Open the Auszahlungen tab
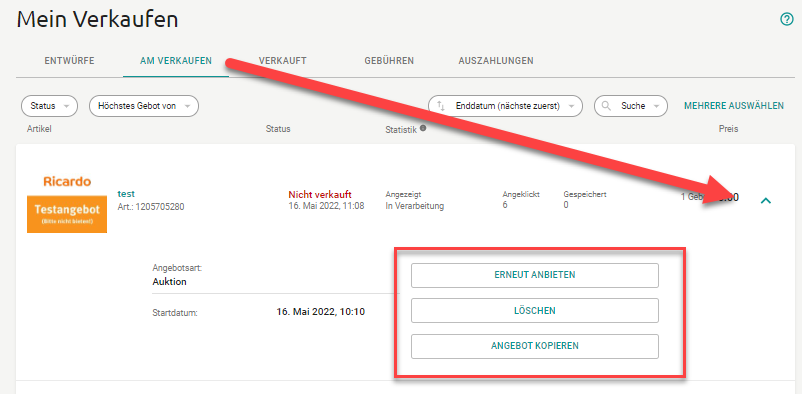Viewport: 802px width, 394px height. point(496,61)
